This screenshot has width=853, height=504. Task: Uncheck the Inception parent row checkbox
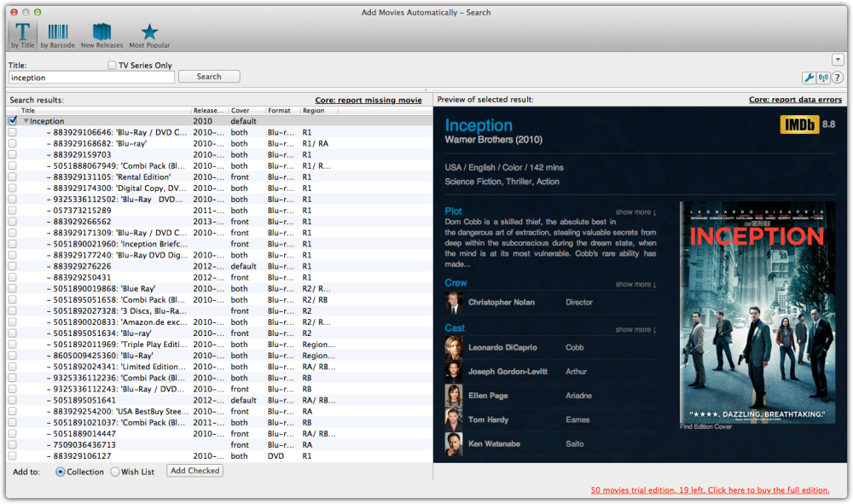(x=13, y=121)
